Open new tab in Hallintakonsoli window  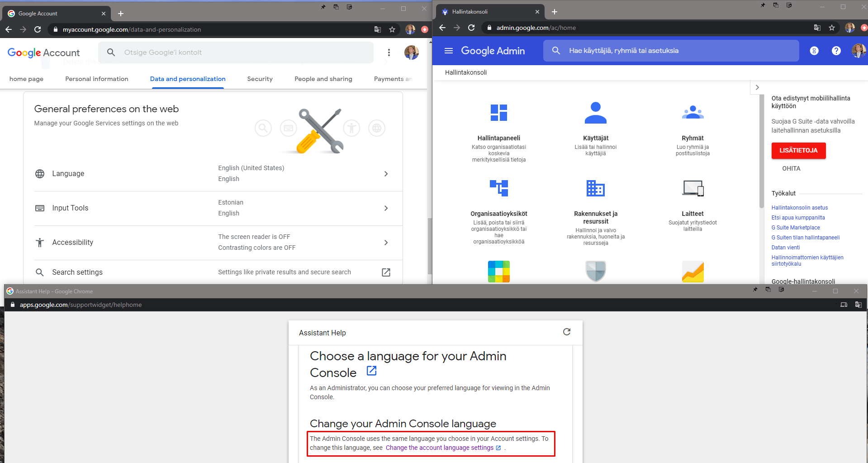click(555, 12)
